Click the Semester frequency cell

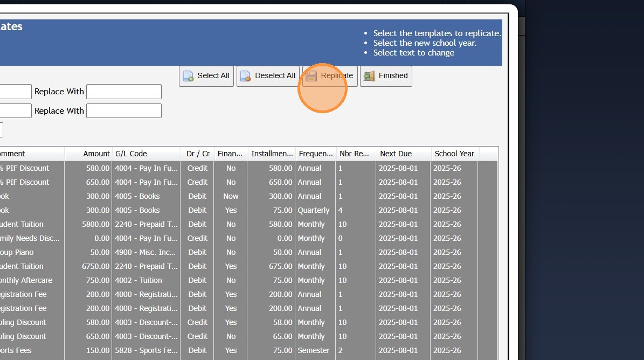(x=314, y=350)
